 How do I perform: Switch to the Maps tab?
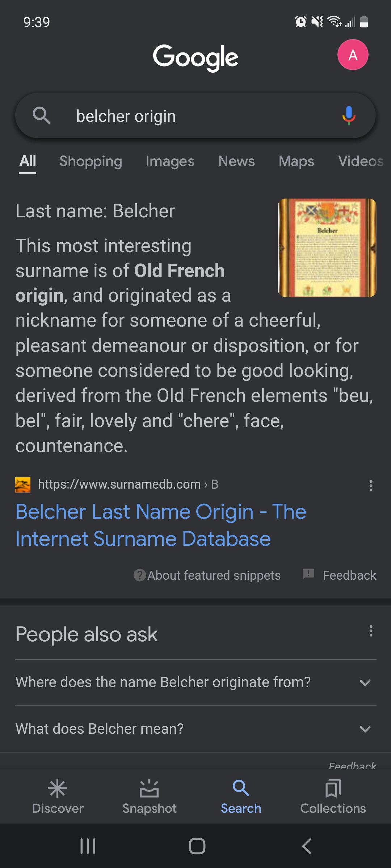pyautogui.click(x=296, y=161)
